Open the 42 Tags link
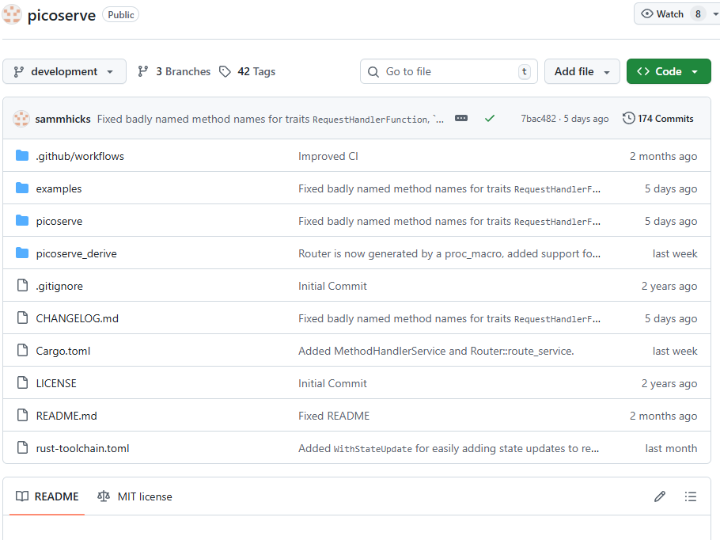 [247, 71]
